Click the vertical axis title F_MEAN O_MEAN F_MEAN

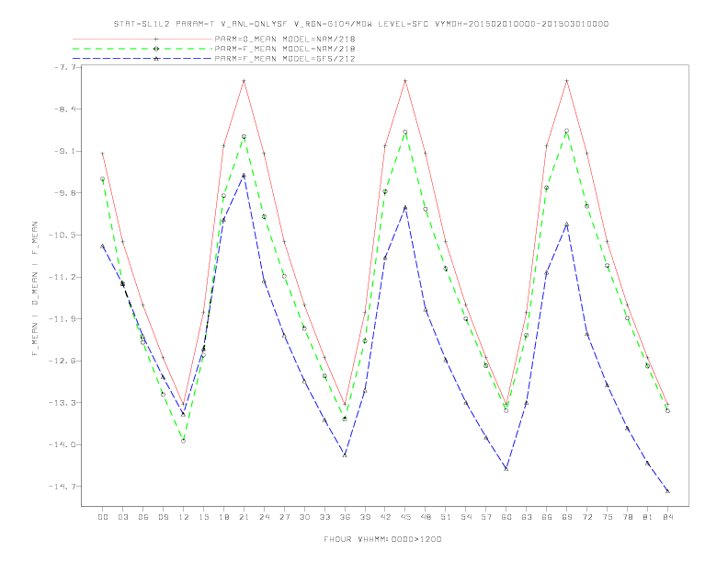[x=34, y=289]
